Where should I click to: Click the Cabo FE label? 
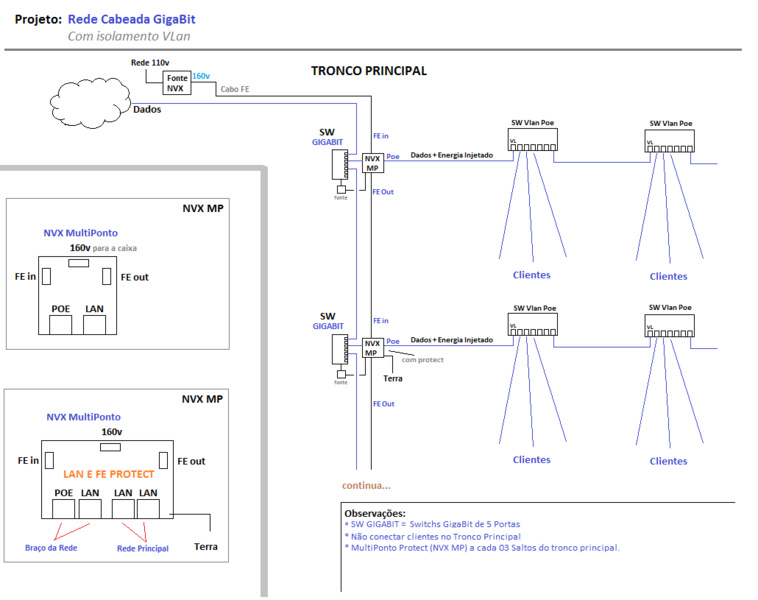(x=235, y=89)
